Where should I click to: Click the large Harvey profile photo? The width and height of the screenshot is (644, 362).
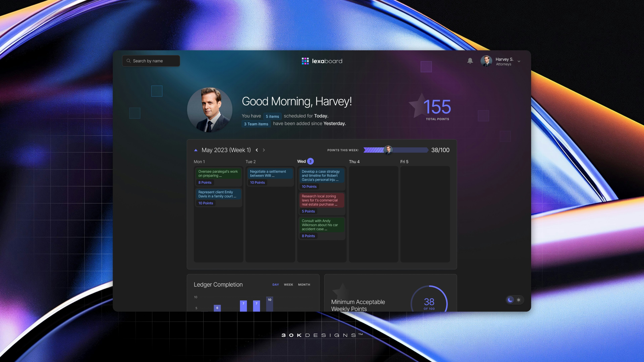210,110
